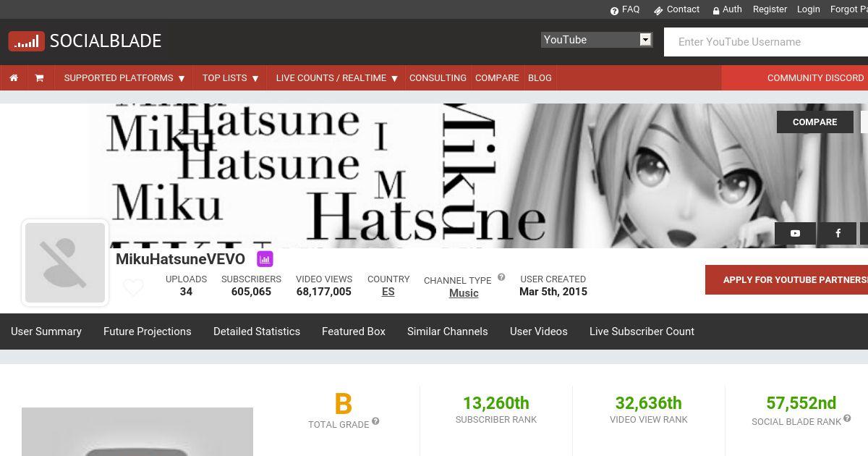Click the 32,636th video view rank
The height and width of the screenshot is (456, 868).
tap(649, 402)
